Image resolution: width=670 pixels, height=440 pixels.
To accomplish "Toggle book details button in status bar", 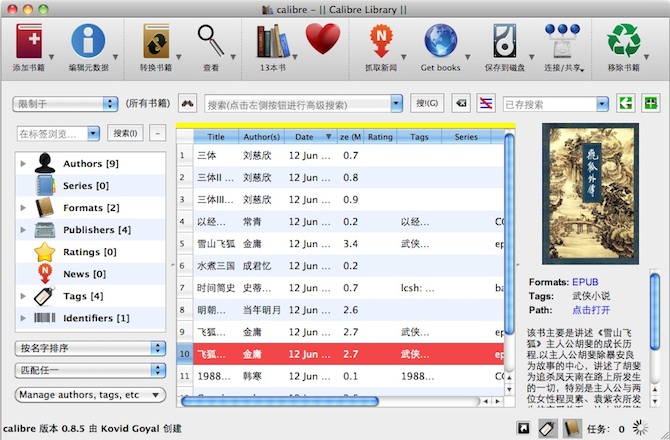I will (572, 428).
